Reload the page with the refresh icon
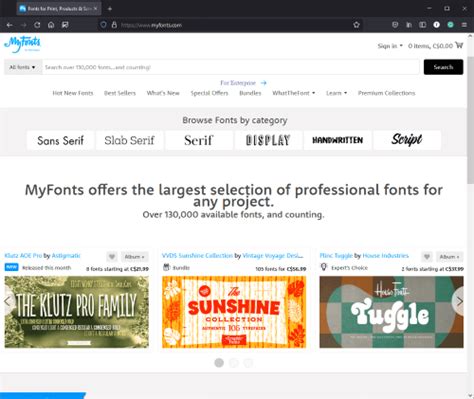The height and width of the screenshot is (399, 474). click(x=37, y=25)
